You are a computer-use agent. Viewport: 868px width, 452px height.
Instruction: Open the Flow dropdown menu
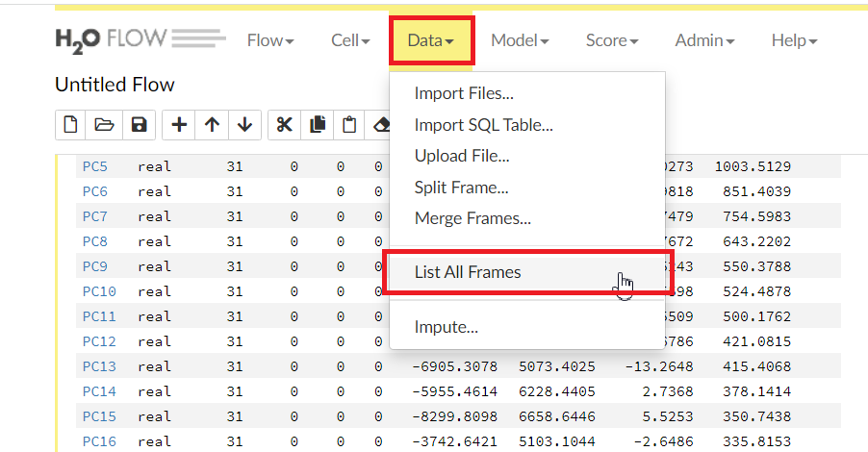270,40
